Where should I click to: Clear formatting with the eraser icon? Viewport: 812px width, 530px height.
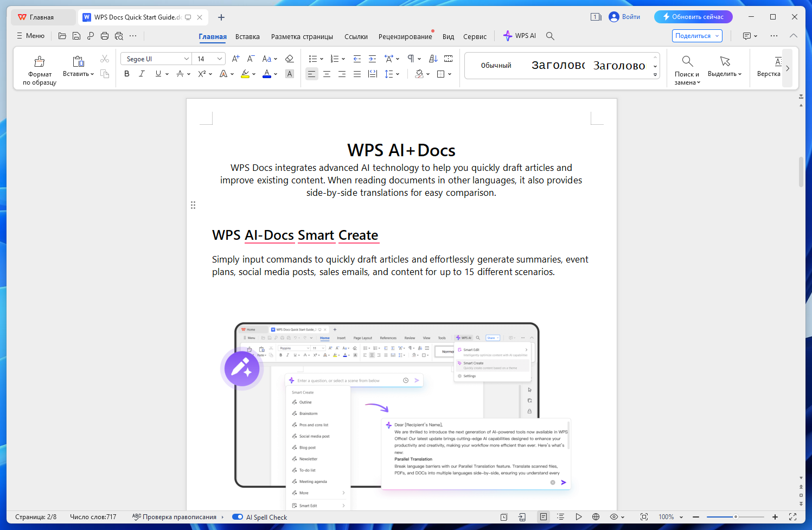point(289,59)
